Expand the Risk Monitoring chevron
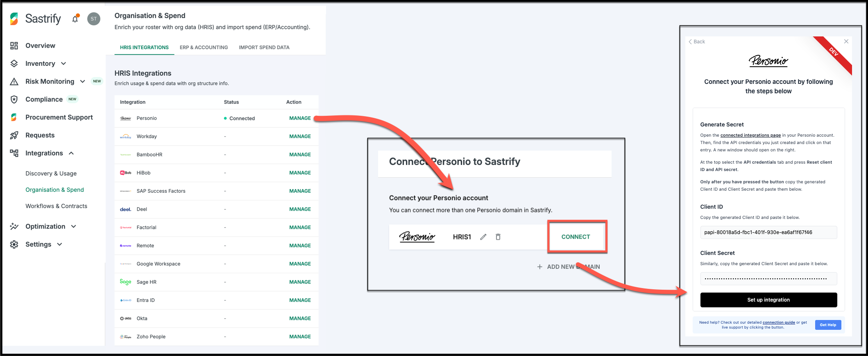 click(83, 81)
